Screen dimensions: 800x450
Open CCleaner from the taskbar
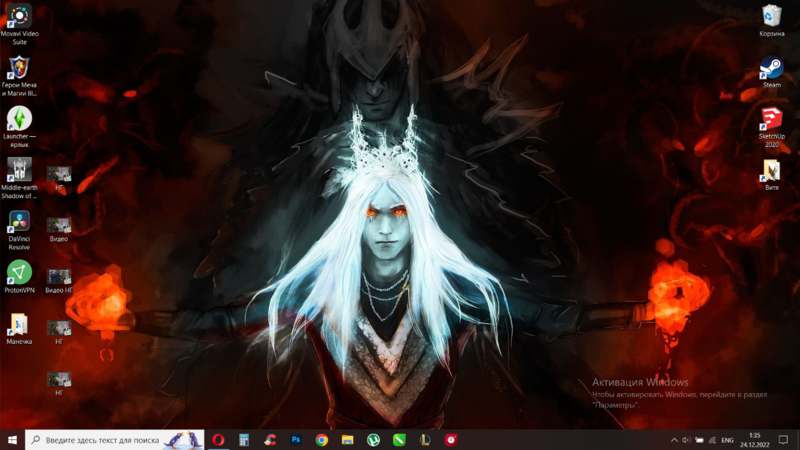tap(270, 440)
